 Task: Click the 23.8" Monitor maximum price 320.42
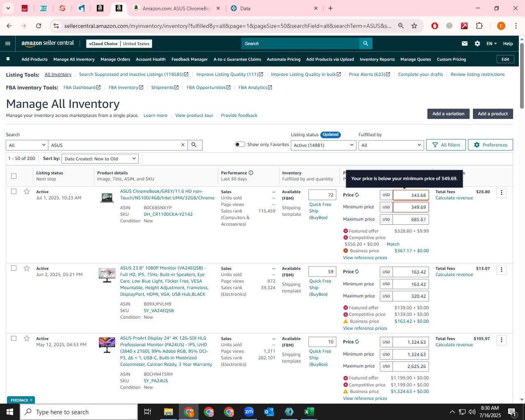[411, 296]
